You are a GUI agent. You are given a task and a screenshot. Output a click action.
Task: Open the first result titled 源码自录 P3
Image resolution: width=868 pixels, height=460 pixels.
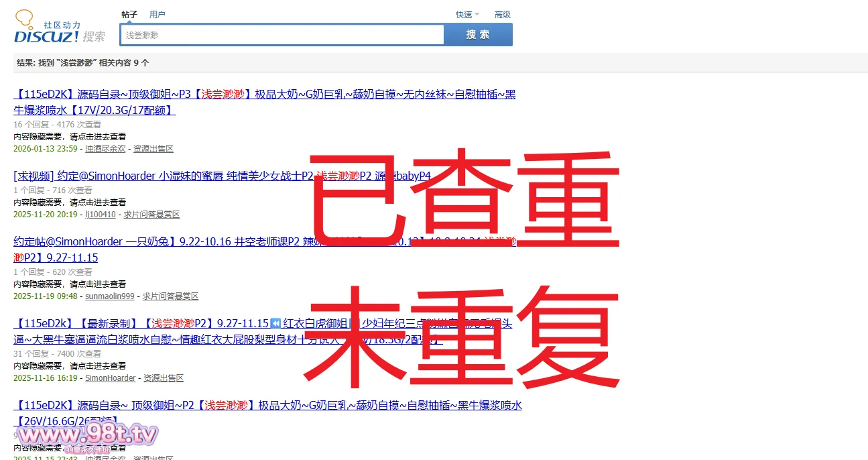click(264, 95)
